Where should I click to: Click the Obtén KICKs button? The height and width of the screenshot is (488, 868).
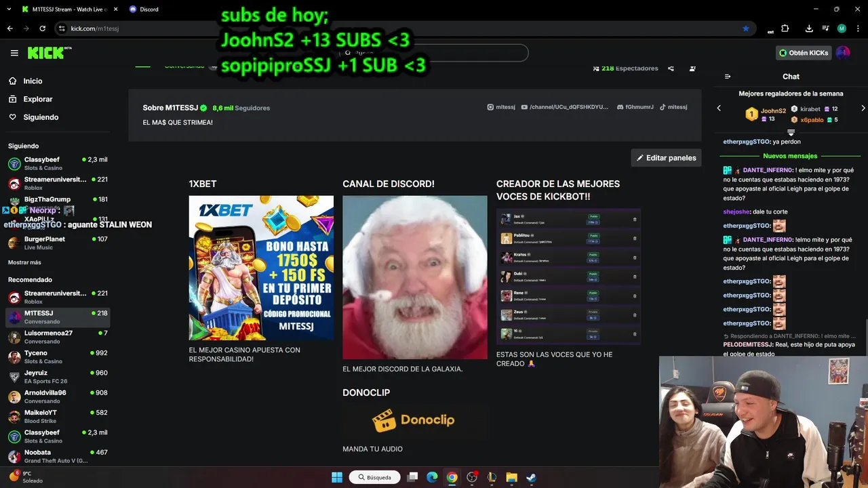(x=804, y=53)
